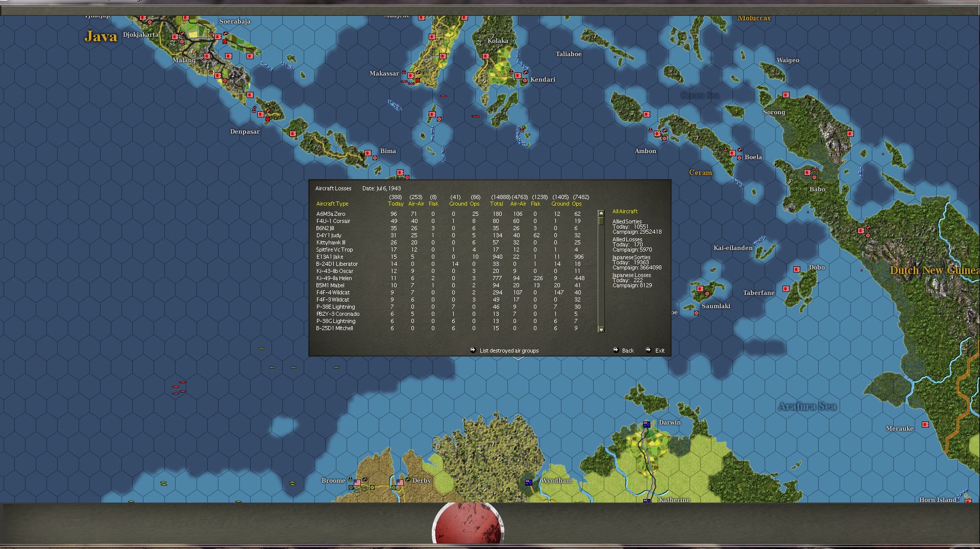Toggle the All Aircraft filter
This screenshot has width=980, height=549.
[x=625, y=211]
